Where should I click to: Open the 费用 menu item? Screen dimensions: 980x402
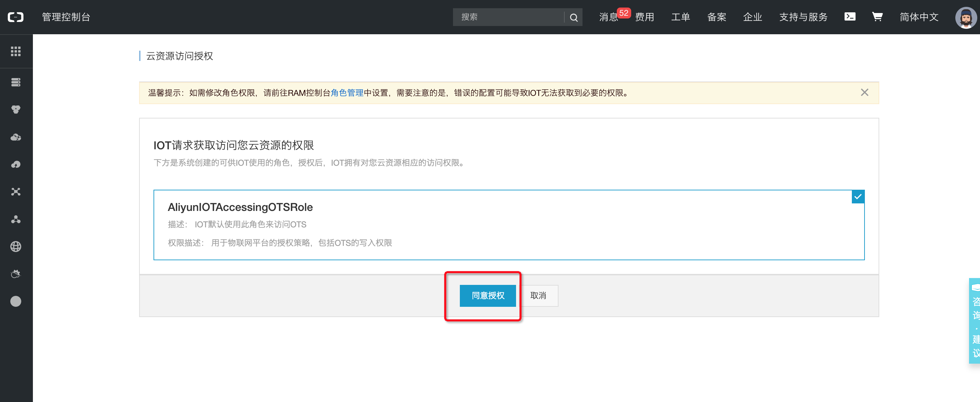[x=644, y=17]
